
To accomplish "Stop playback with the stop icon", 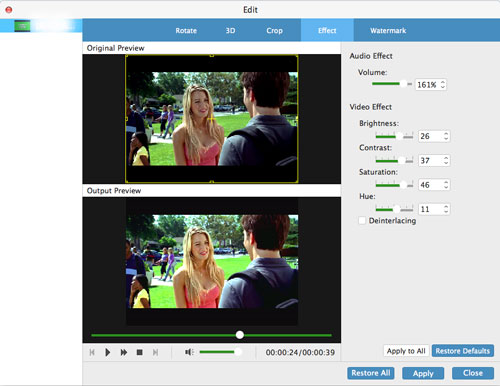I will 140,352.
